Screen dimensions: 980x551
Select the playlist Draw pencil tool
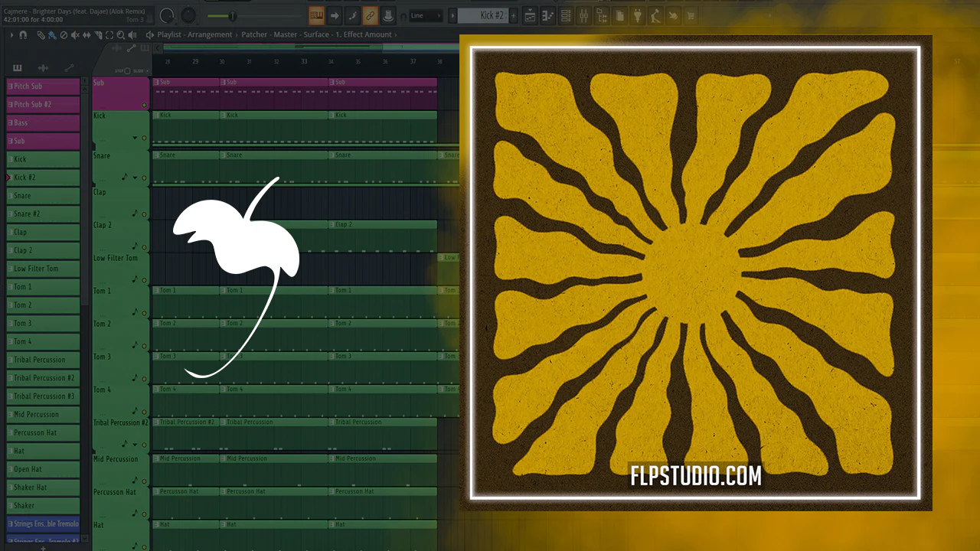click(x=40, y=34)
